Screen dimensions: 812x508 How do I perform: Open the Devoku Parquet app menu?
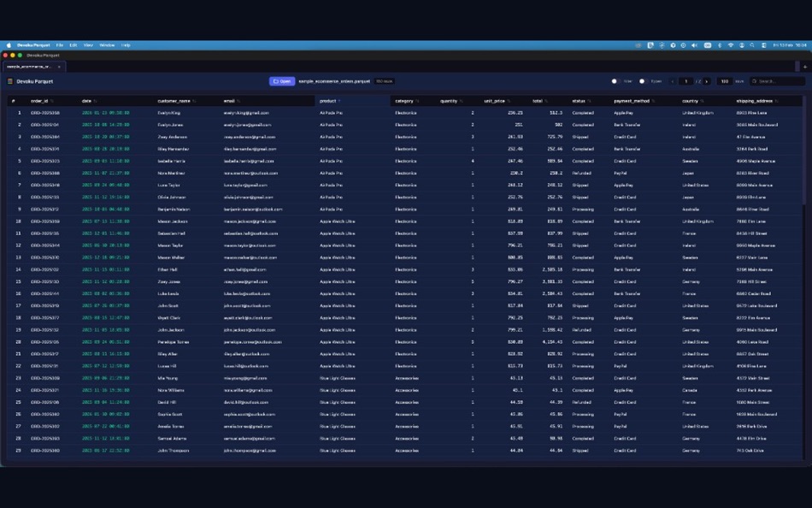coord(33,45)
